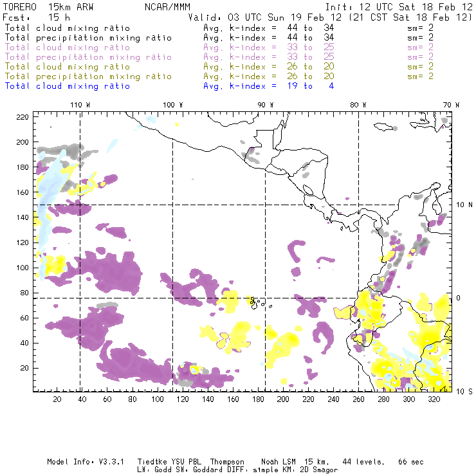This screenshot has height=476, width=476.
Task: Select the 'Fcst: 15 h' forecast hour text
Action: (x=36, y=17)
